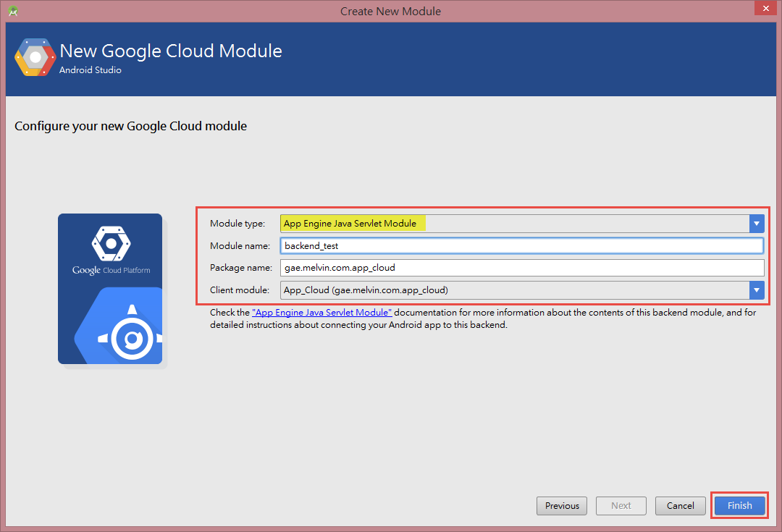Click the 'Module name:' label
This screenshot has width=782, height=532.
[x=240, y=246]
